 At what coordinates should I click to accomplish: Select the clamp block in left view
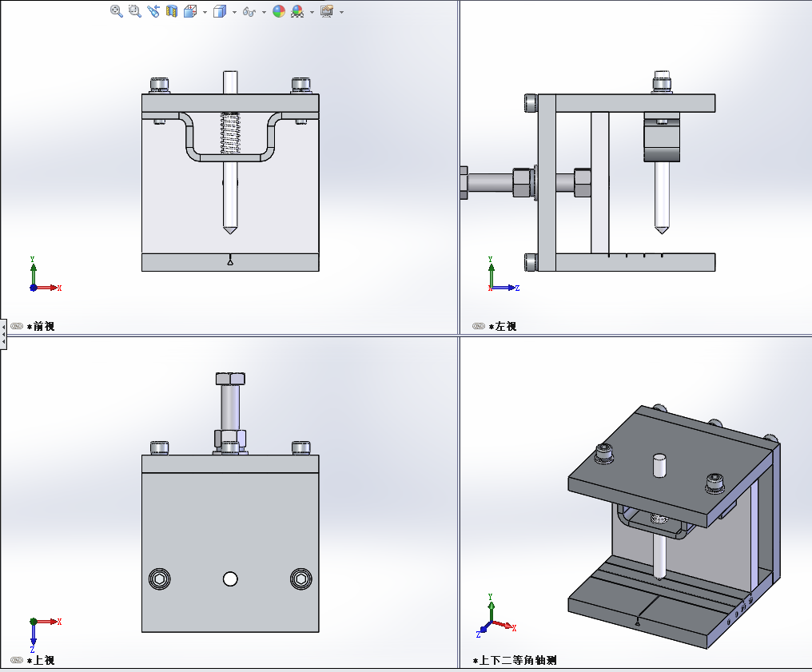[662, 137]
